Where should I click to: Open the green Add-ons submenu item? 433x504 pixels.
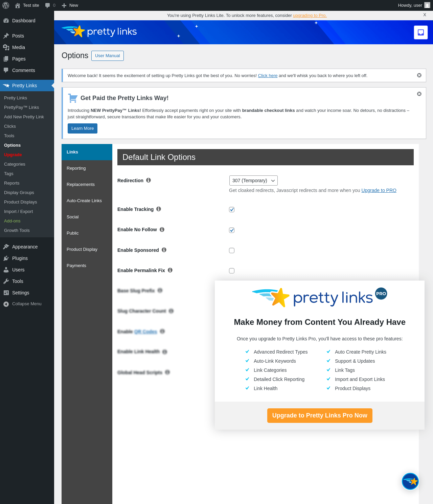coord(27,221)
